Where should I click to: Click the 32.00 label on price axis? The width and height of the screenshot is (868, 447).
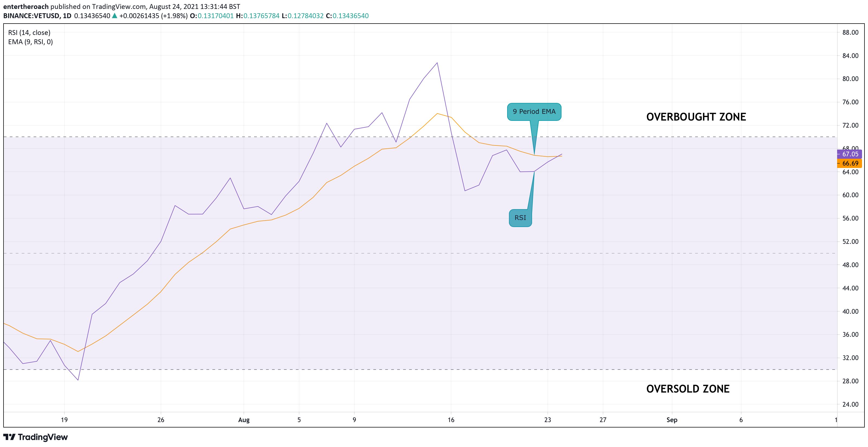850,358
